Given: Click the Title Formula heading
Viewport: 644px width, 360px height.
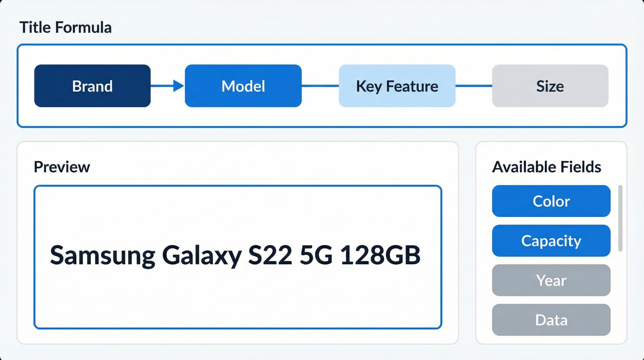Looking at the screenshot, I should [x=66, y=27].
